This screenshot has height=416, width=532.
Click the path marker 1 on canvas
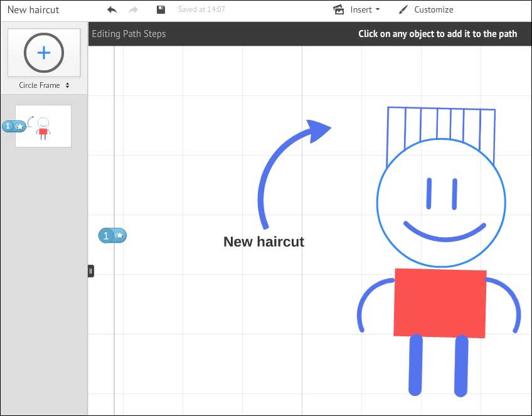(x=112, y=235)
